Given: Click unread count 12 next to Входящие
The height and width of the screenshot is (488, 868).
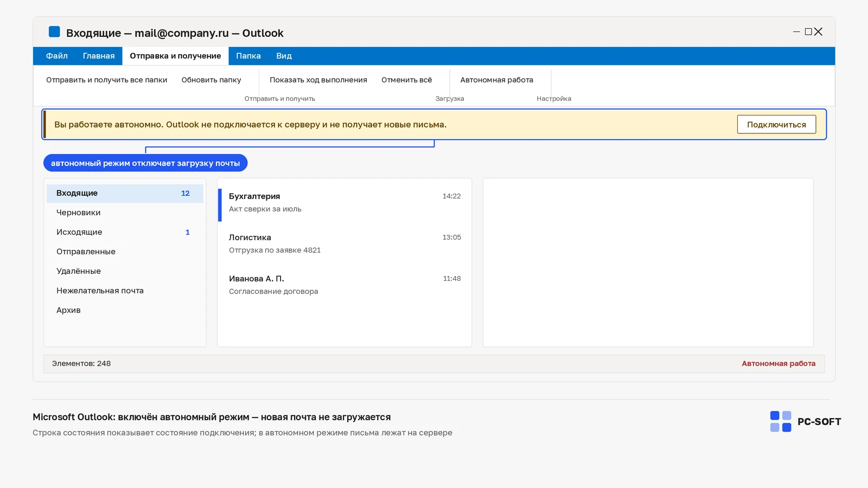Looking at the screenshot, I should [x=186, y=194].
